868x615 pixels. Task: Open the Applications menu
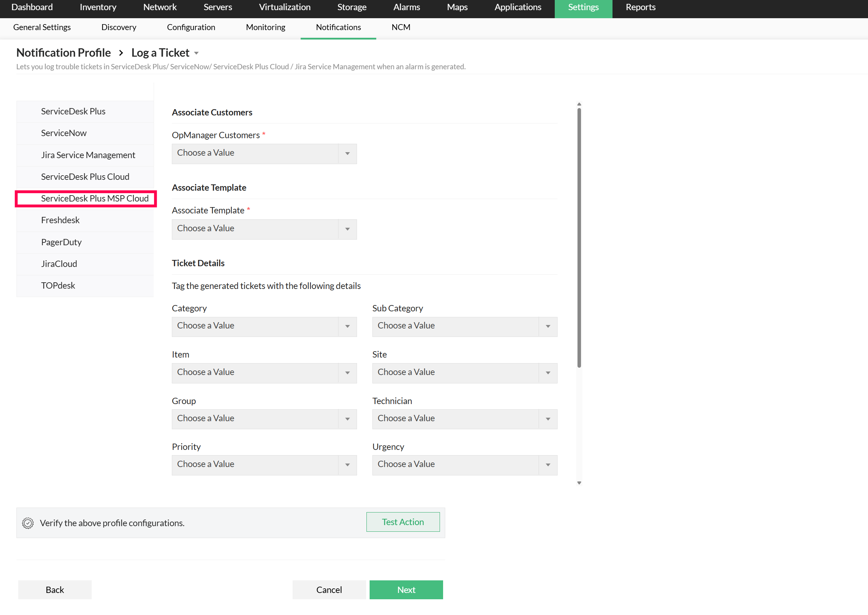click(x=518, y=7)
